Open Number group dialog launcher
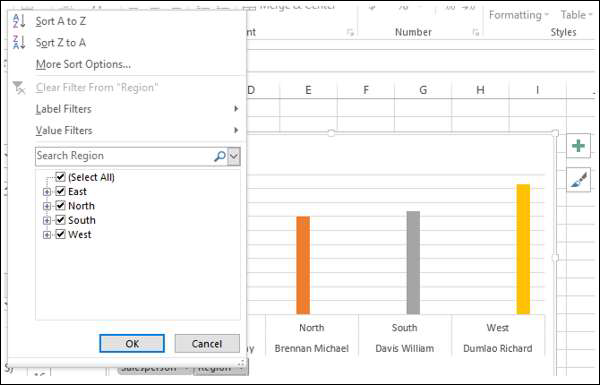This screenshot has height=385, width=600. coord(476,33)
